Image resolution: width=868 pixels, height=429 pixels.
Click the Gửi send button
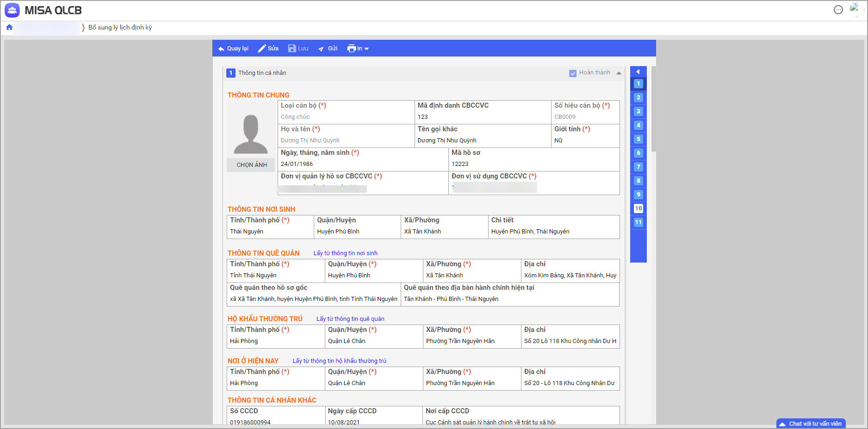[x=328, y=49]
